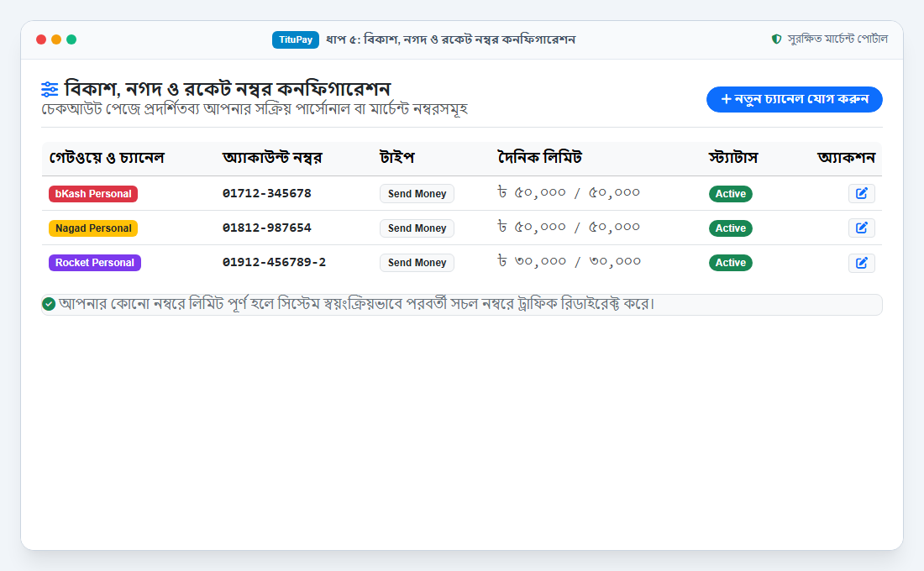This screenshot has height=571, width=924.
Task: Click Send Money tag in bKash row
Action: click(x=417, y=194)
